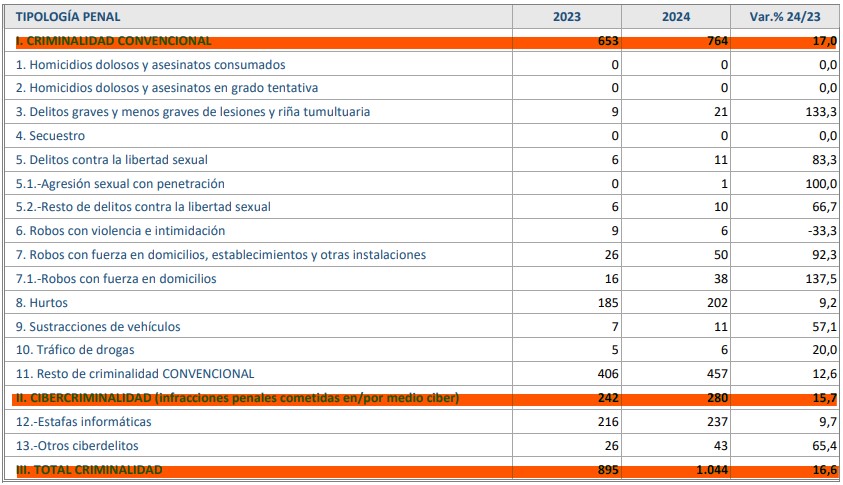The height and width of the screenshot is (485, 843).
Task: Select the TOTAL CRIMINALIDAD highlighted row label
Action: point(88,470)
